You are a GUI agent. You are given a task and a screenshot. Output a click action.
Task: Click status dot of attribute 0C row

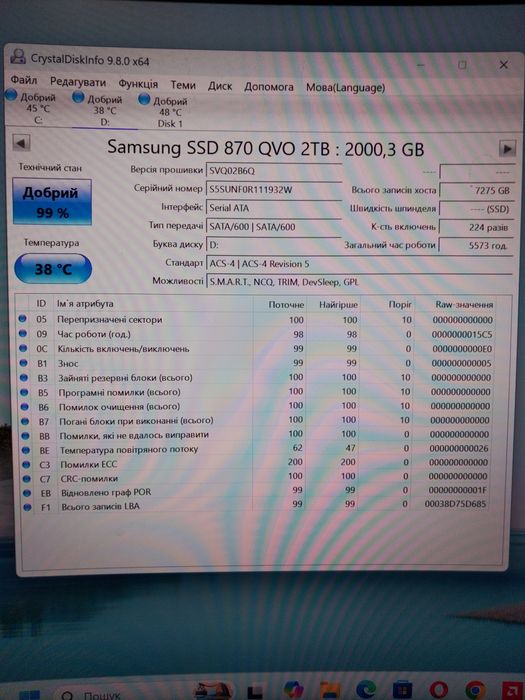(x=23, y=348)
